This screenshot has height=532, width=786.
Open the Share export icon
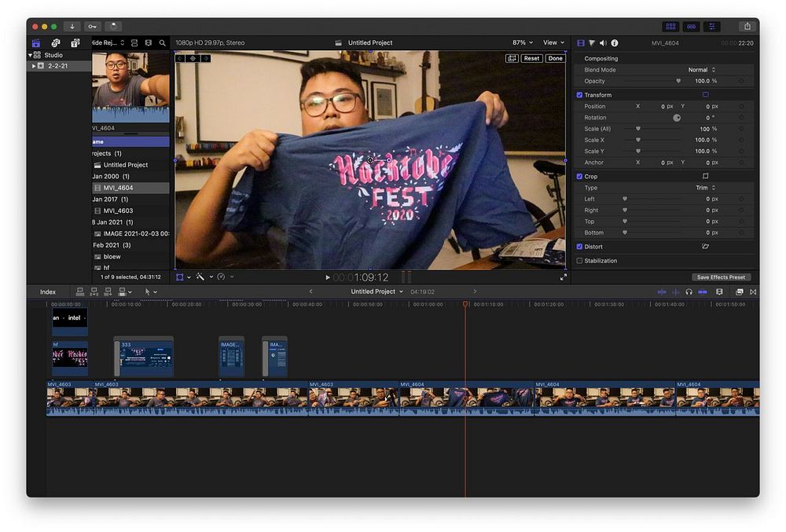click(746, 27)
